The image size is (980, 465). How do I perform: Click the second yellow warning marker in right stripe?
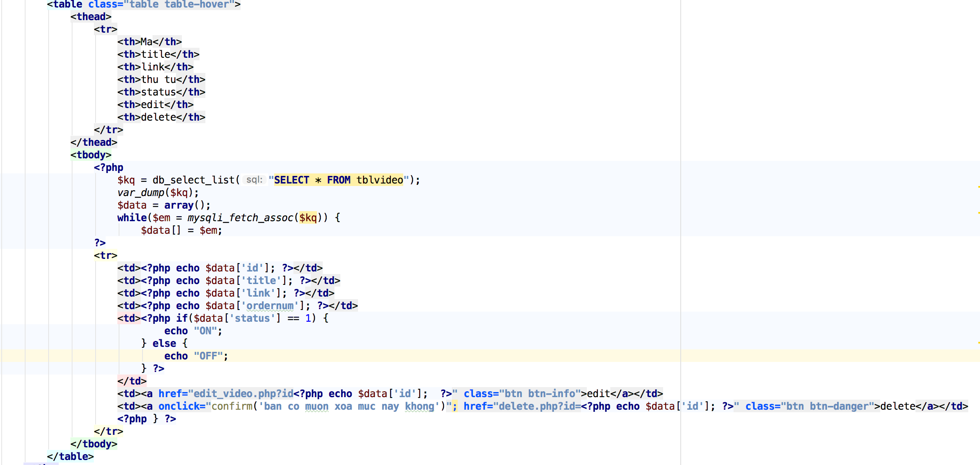pos(978,213)
